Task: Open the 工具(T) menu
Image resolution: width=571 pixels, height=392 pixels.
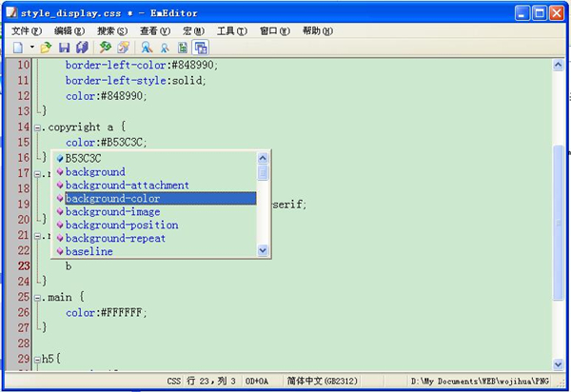Action: pyautogui.click(x=231, y=30)
